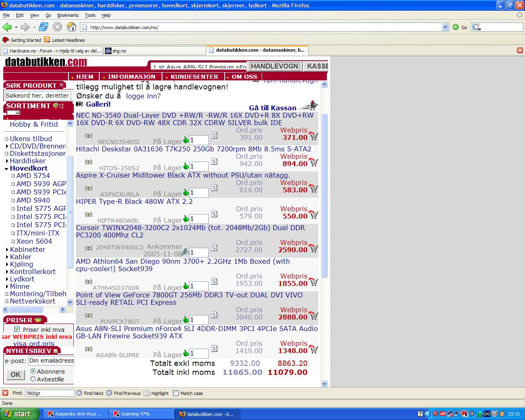The image size is (525, 420).
Task: Open the Back button history dropdown
Action: click(16, 27)
